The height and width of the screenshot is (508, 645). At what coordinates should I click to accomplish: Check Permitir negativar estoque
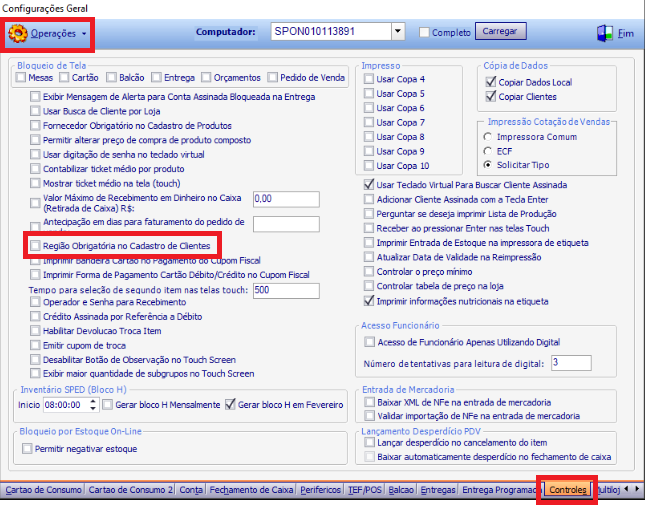(x=27, y=448)
